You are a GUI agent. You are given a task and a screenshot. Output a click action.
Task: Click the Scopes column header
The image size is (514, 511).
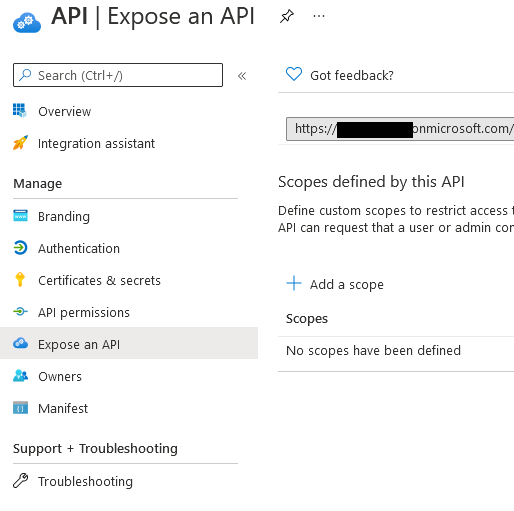pyautogui.click(x=307, y=318)
